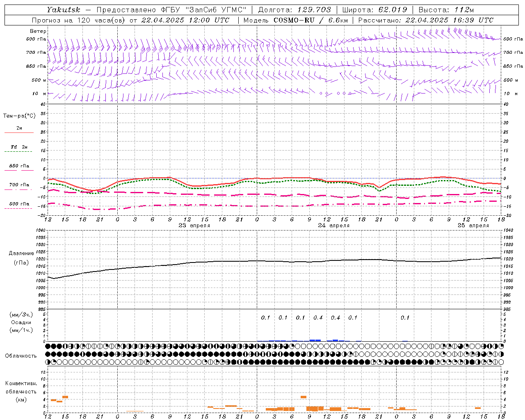Click '850 гПа' entry in temperature legend
This screenshot has width=525, height=420.
pyautogui.click(x=19, y=166)
